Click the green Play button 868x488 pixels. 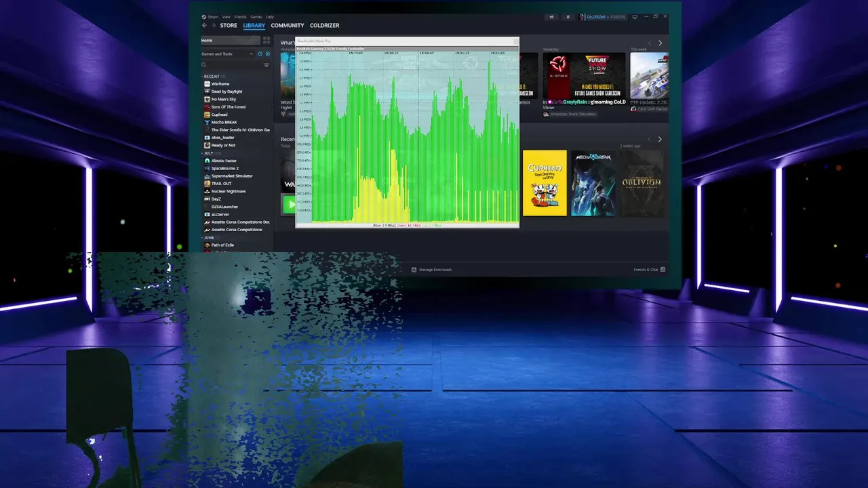click(x=290, y=204)
